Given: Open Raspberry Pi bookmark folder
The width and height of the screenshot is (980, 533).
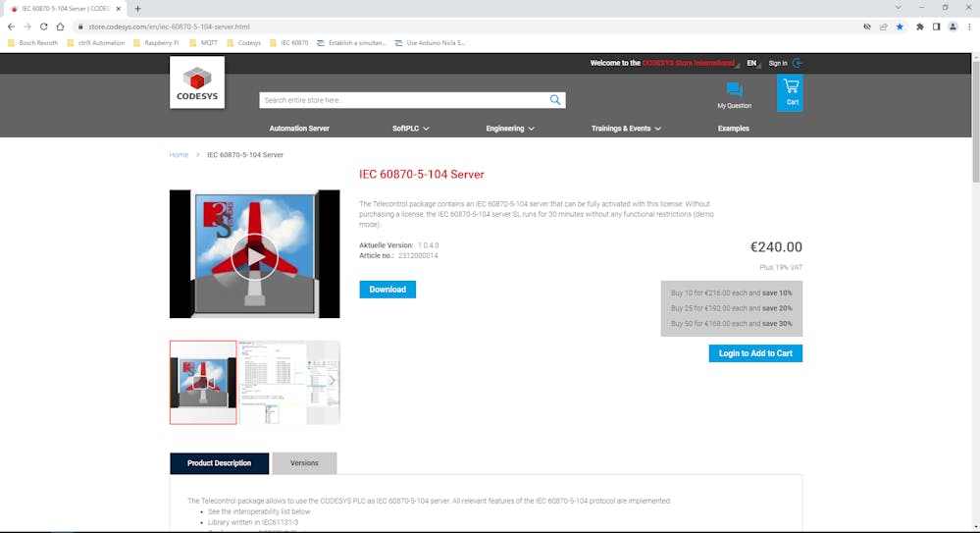Looking at the screenshot, I should [x=156, y=43].
